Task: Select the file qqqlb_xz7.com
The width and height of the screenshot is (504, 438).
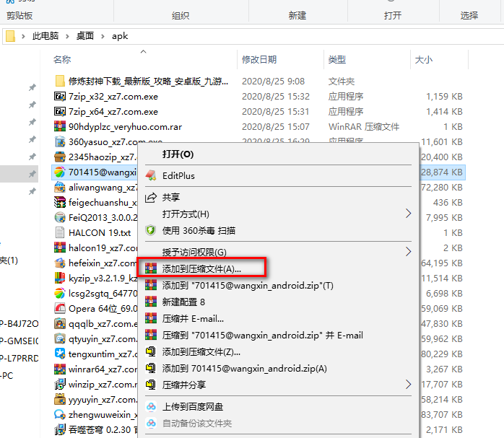Action: (x=103, y=324)
